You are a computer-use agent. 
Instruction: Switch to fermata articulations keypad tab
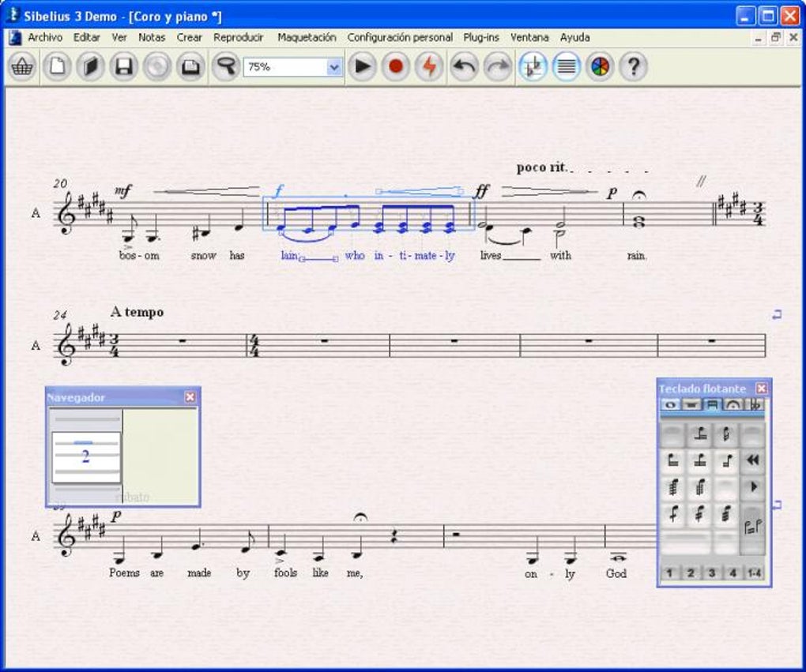(x=733, y=405)
